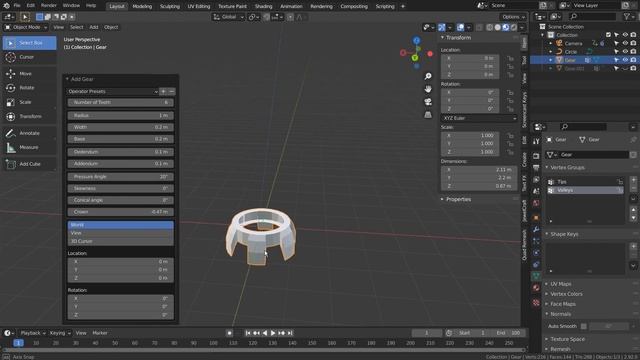Open the Modeling workspace tab
This screenshot has width=640, height=360.
142,6
